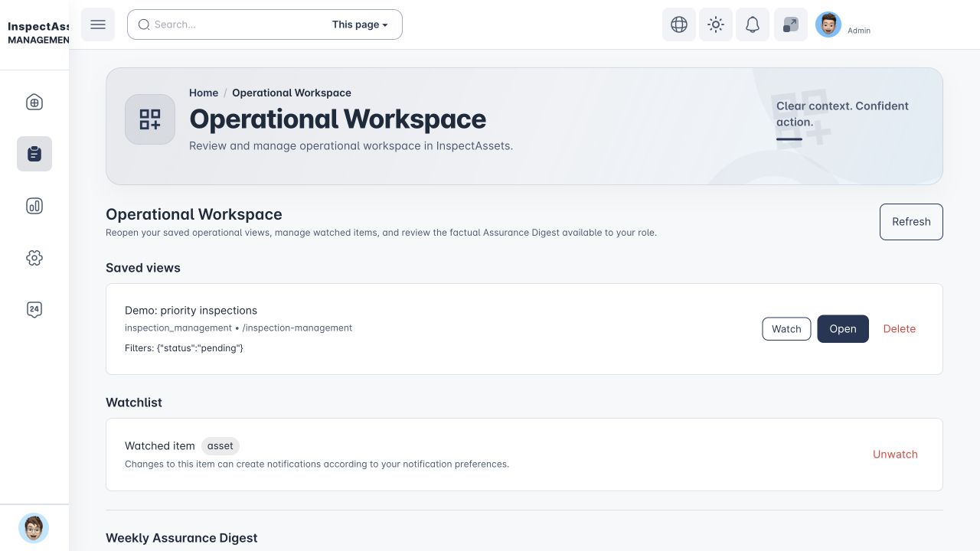Open the Demo: priority inspections view
The height and width of the screenshot is (551, 980).
coord(843,329)
